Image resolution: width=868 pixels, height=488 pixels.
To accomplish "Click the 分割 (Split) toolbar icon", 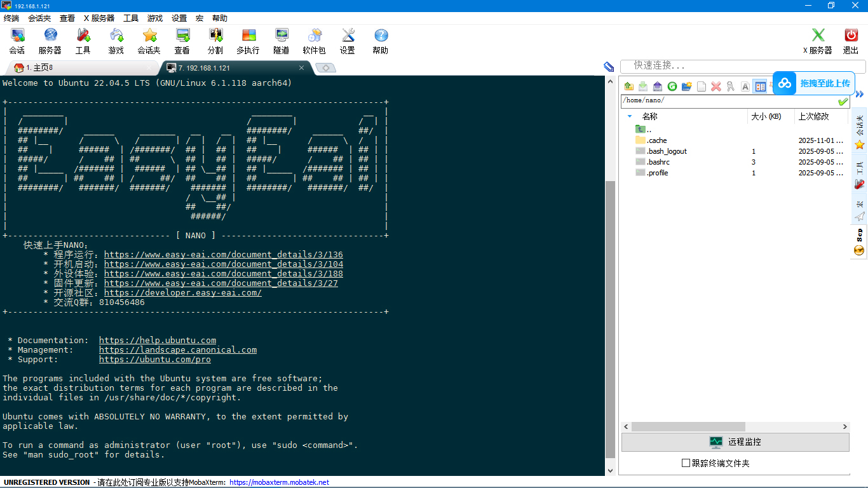I will click(x=215, y=41).
